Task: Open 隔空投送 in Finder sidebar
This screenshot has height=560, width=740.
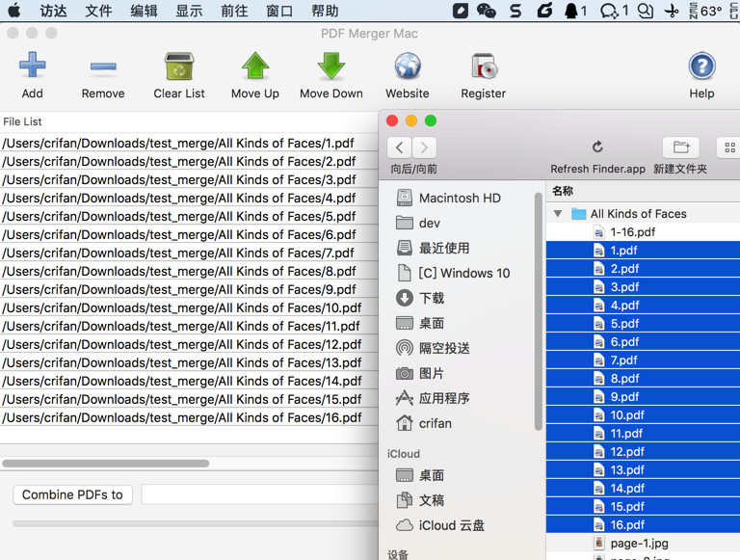Action: coord(433,348)
